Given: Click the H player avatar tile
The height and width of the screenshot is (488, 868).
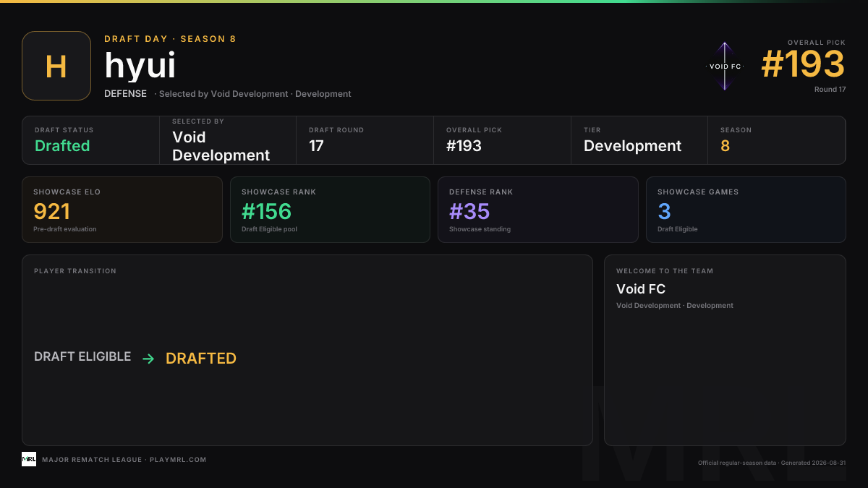Looking at the screenshot, I should coord(56,66).
